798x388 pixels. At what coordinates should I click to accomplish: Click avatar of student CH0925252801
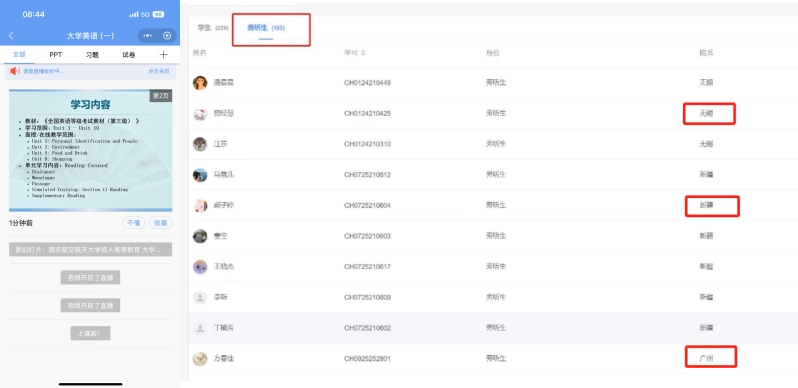pyautogui.click(x=200, y=358)
